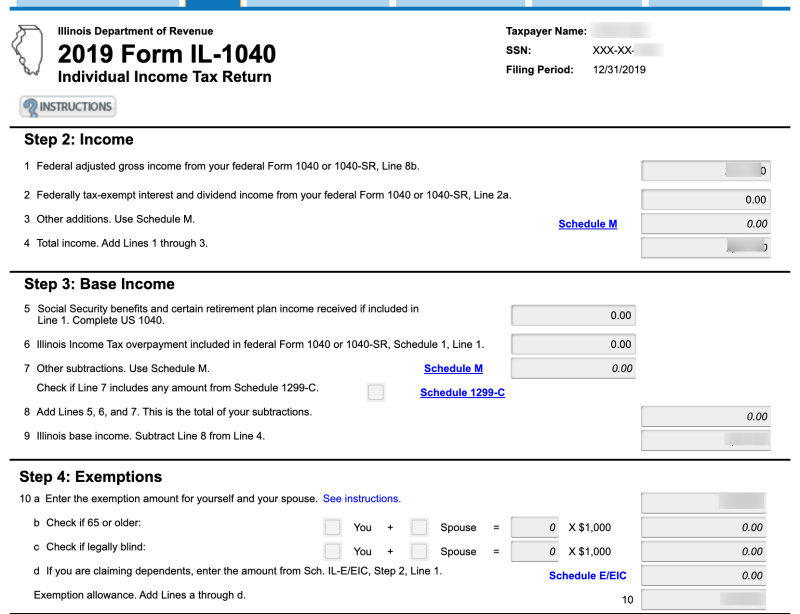This screenshot has height=614, width=800.
Task: Select the Line 10d dependents amount field
Action: tap(704, 575)
